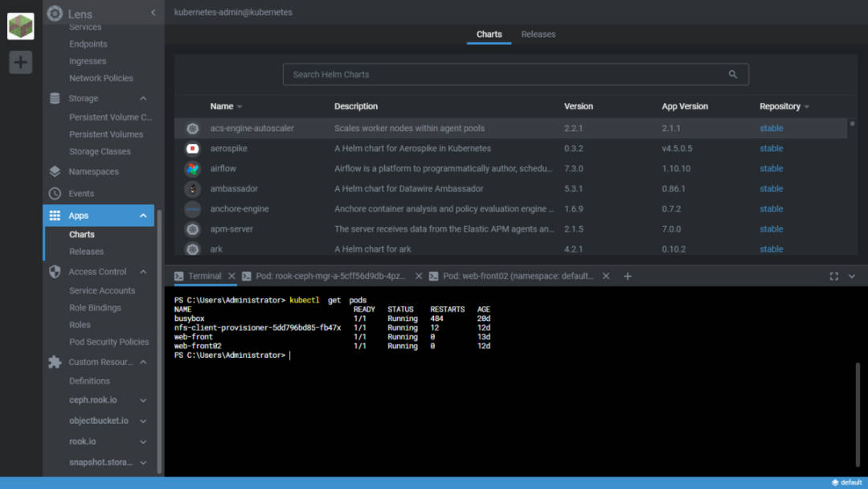Collapse the Lens sidebar with the arrow

[x=154, y=13]
